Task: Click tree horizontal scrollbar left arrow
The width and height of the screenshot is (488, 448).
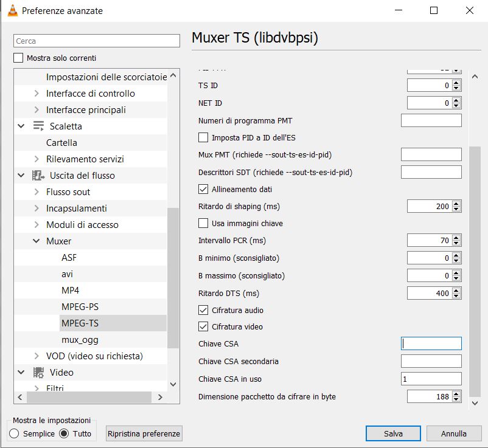Action: (x=20, y=397)
